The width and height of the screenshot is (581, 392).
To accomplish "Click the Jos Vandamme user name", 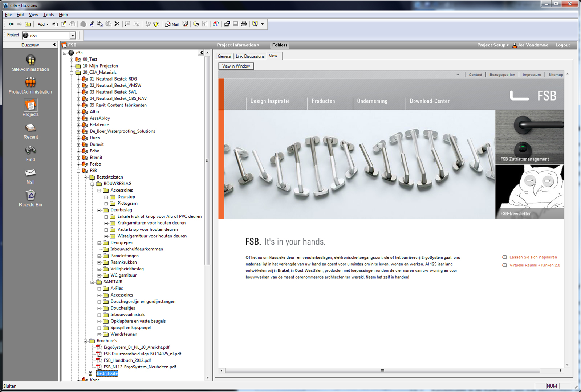I will [x=532, y=45].
